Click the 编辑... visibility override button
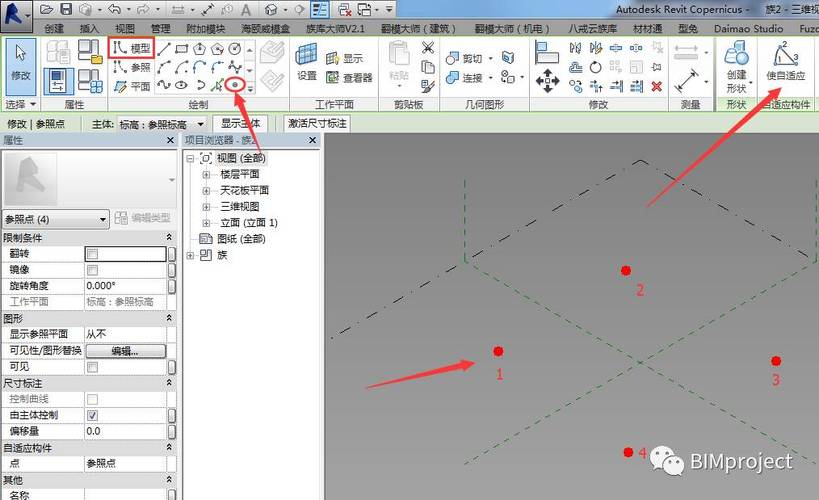 [x=124, y=351]
